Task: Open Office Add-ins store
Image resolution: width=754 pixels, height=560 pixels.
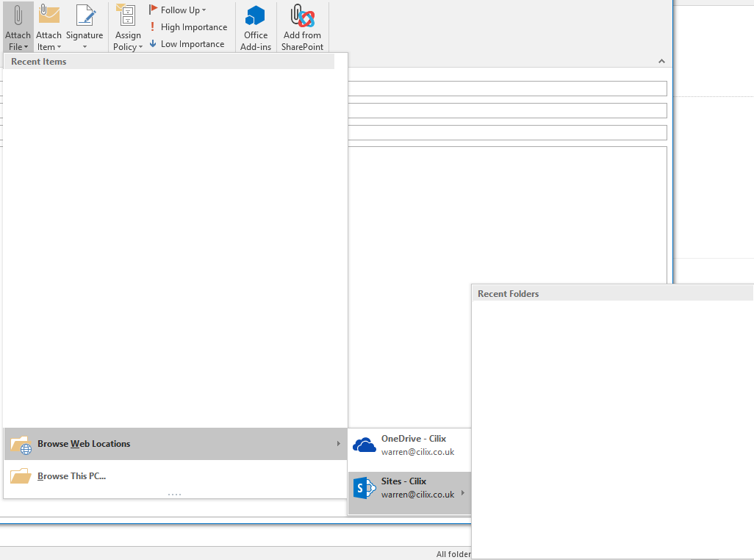Action: (255, 27)
